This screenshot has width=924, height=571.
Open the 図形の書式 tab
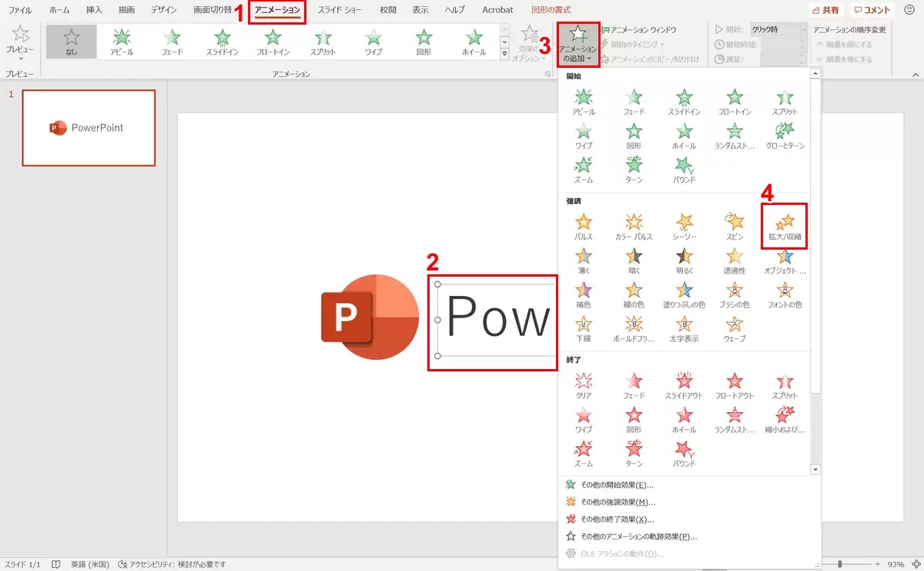551,11
